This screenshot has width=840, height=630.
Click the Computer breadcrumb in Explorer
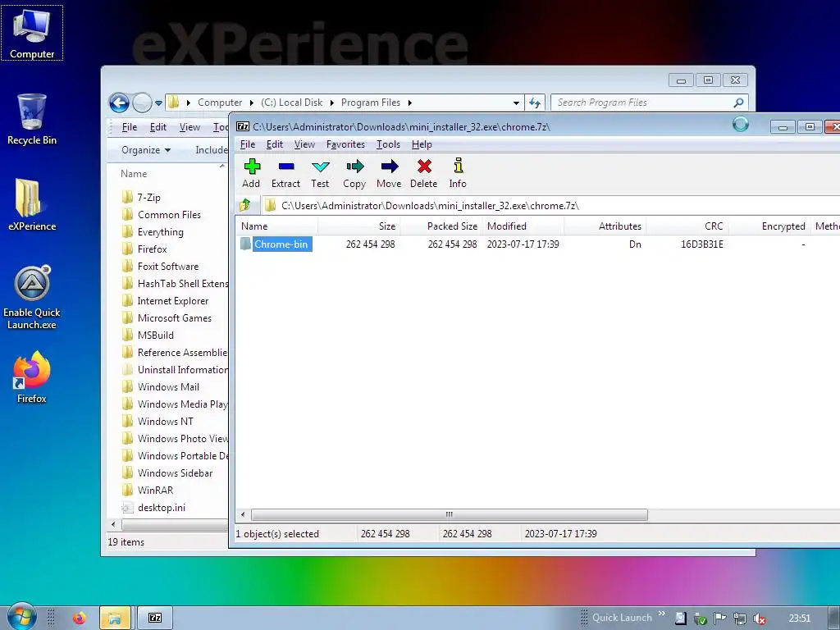220,103
